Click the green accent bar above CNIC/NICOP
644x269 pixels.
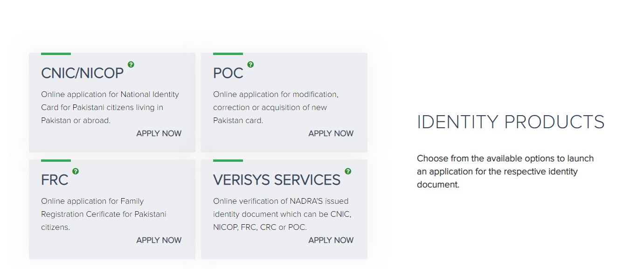click(56, 54)
